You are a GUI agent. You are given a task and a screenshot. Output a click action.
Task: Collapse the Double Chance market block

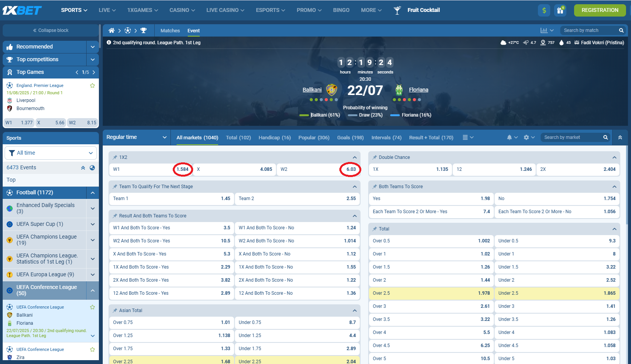click(x=614, y=157)
